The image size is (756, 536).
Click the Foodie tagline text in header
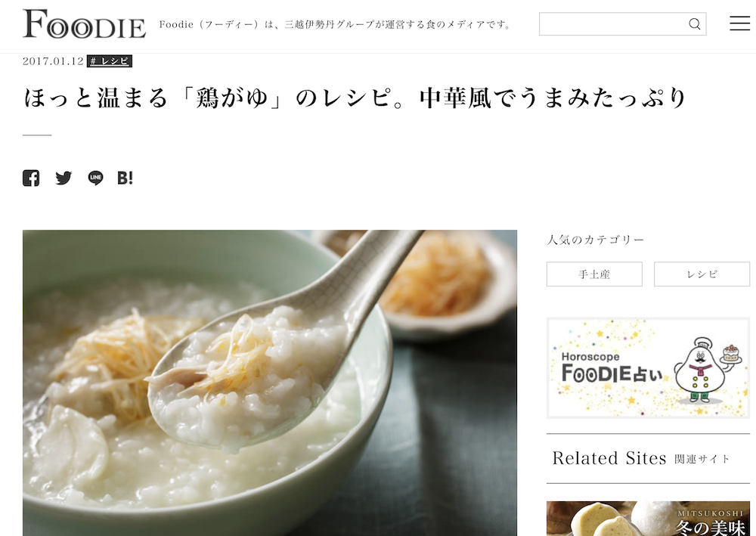[x=336, y=25]
